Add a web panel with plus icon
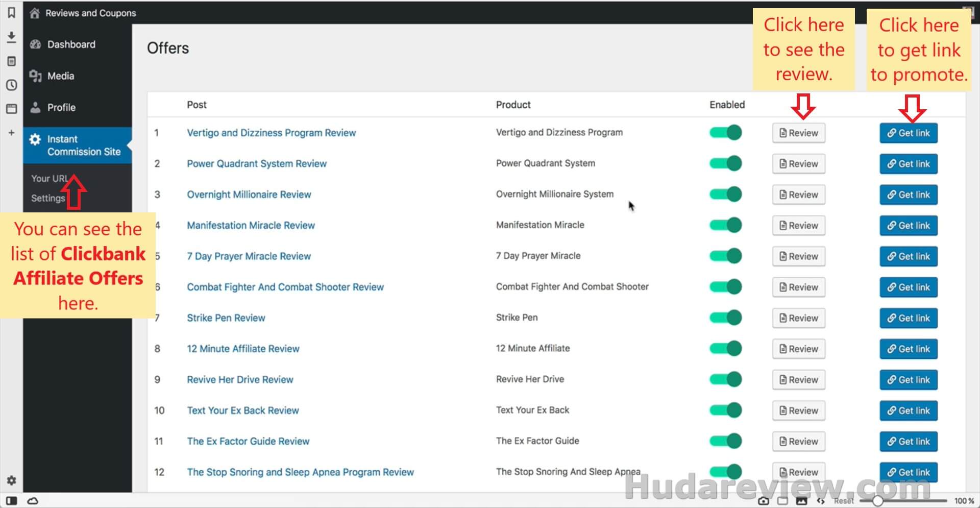 (11, 133)
